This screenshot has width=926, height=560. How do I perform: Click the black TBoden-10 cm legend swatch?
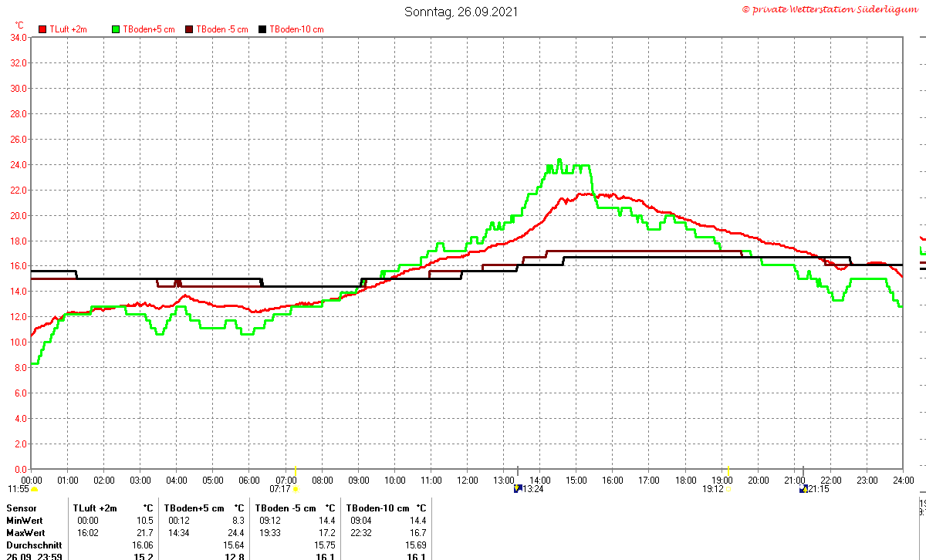tap(262, 29)
